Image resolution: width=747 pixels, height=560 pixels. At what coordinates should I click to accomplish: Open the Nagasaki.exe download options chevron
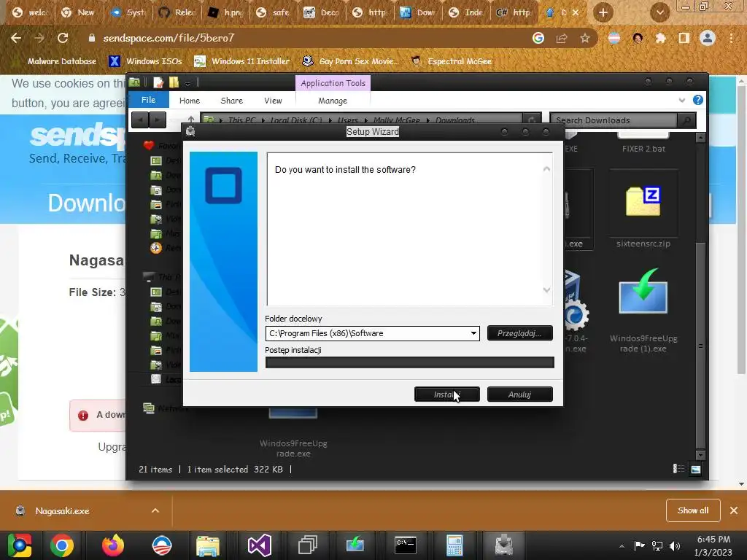tap(155, 510)
